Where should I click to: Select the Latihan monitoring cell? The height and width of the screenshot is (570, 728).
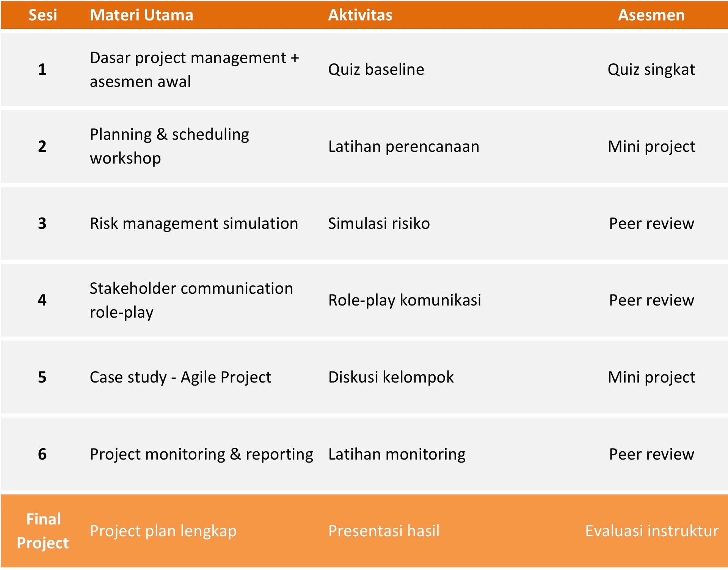tap(397, 454)
